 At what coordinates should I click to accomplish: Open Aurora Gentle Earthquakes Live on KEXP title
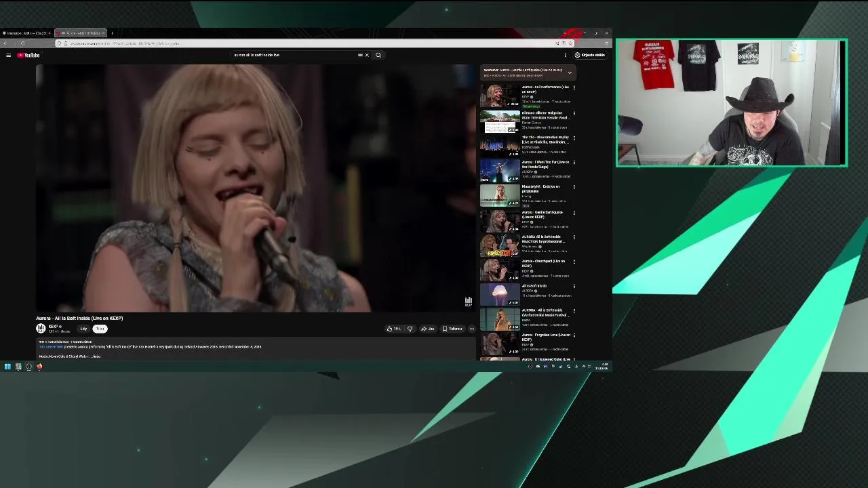(542, 214)
